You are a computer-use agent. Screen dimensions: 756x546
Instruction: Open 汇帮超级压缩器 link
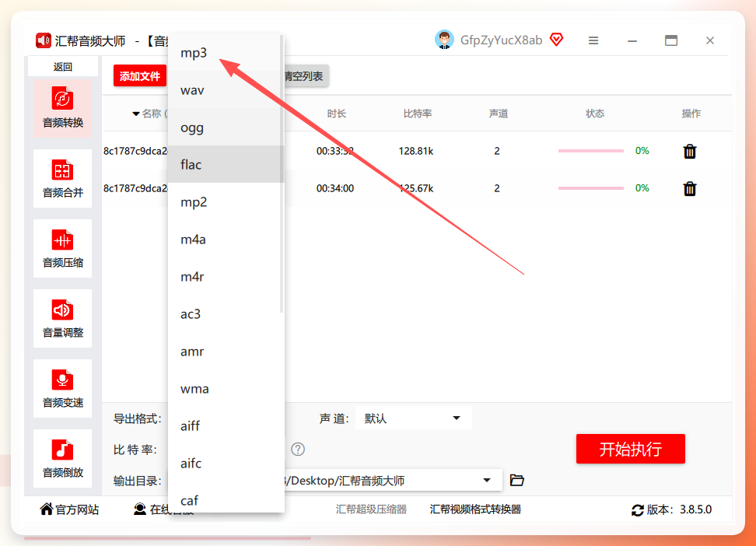371,509
